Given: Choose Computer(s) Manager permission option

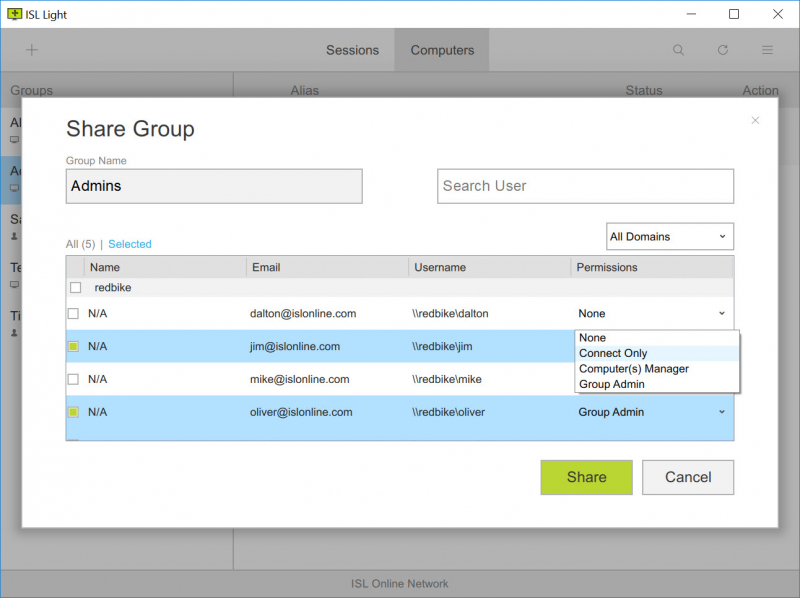Looking at the screenshot, I should tap(657, 368).
